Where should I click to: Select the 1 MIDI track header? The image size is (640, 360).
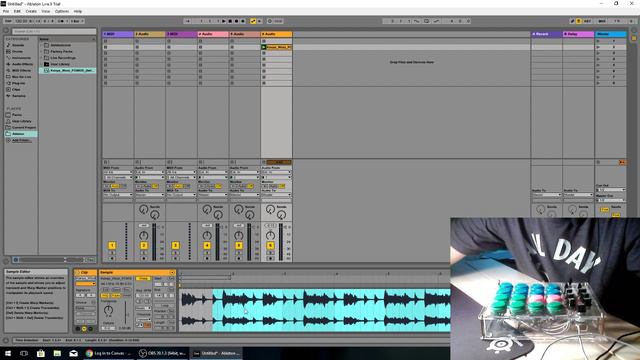click(x=118, y=34)
